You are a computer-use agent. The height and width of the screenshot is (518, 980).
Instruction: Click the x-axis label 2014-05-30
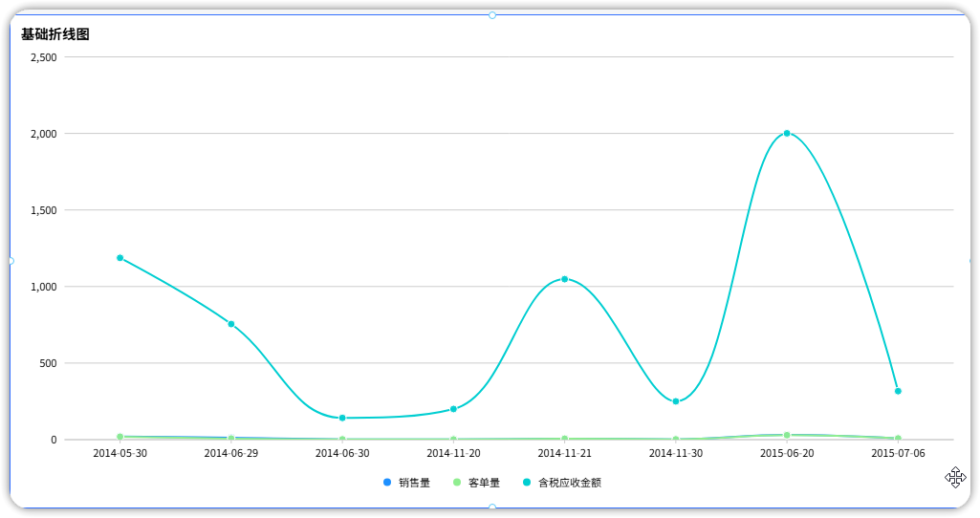(120, 453)
